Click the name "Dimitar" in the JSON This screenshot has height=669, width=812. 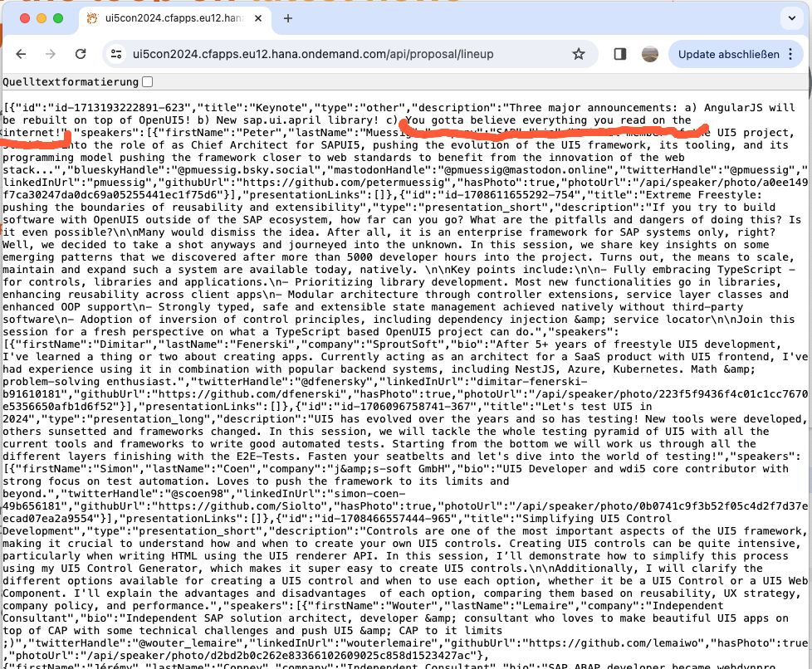(x=123, y=344)
